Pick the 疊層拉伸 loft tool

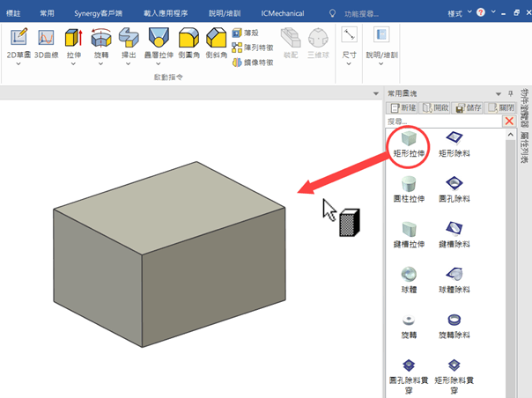point(159,42)
